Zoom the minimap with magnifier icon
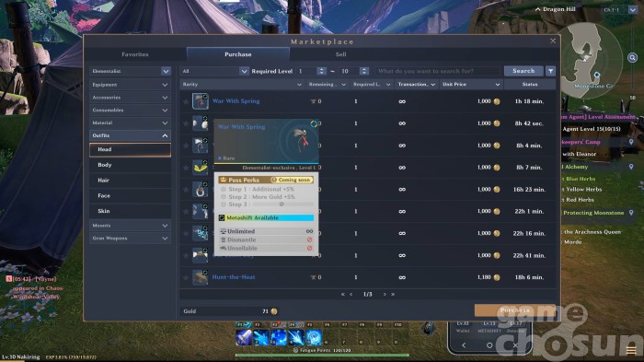The height and width of the screenshot is (362, 644). (632, 58)
